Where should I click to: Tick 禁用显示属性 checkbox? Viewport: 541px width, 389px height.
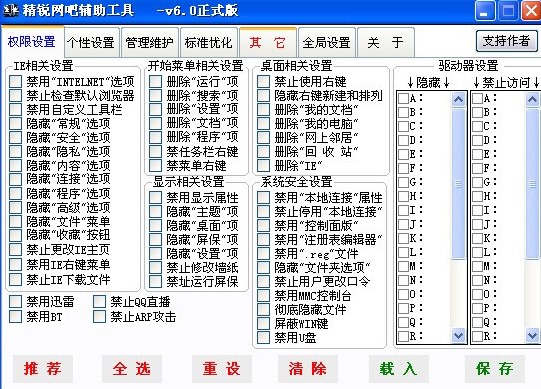[156, 197]
